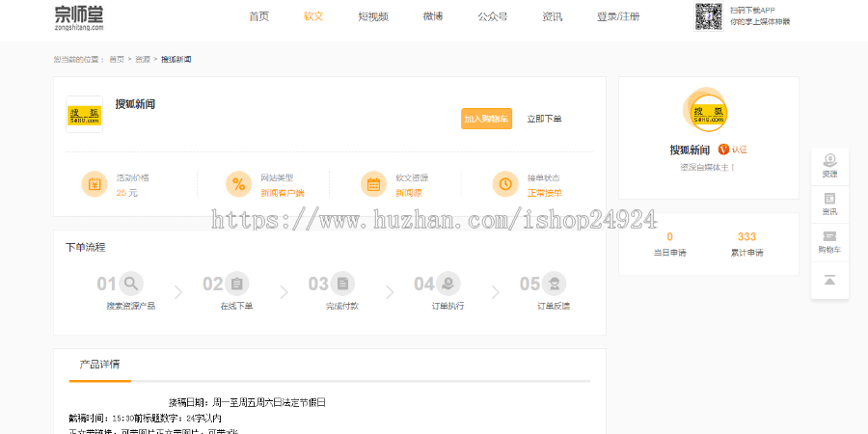868x434 pixels.
Task: Open the 软文 navigation item
Action: [x=313, y=16]
